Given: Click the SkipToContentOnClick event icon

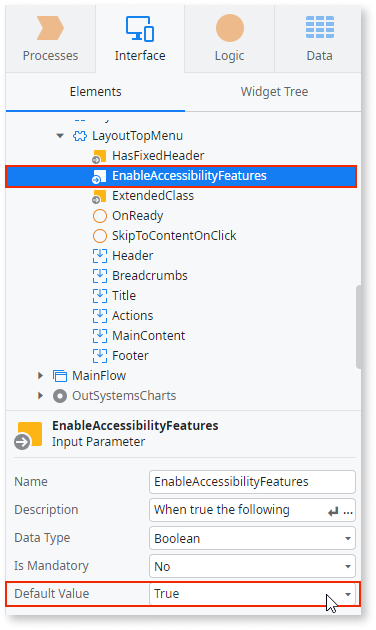Looking at the screenshot, I should (x=100, y=236).
